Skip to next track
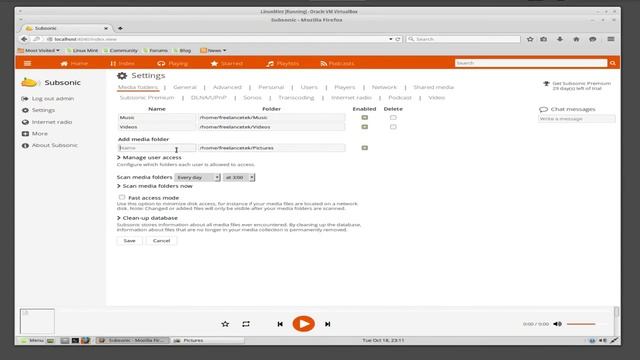Viewport: 640px width, 360px height. [327, 324]
